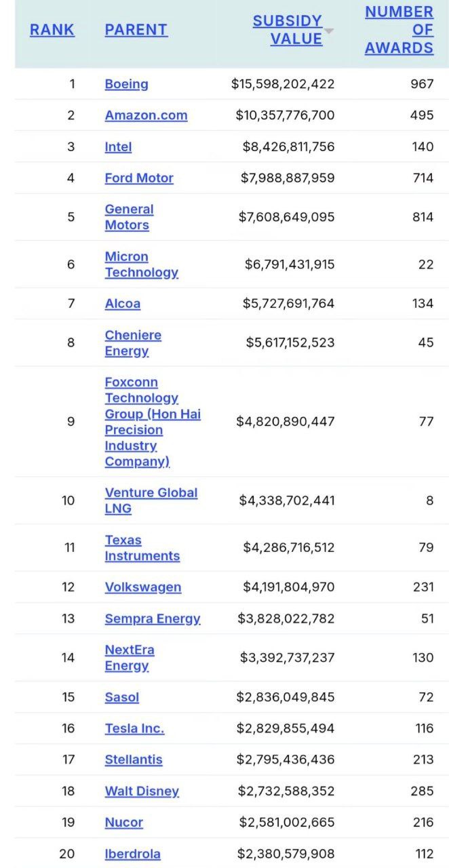Click the Subsidy Value column header
The height and width of the screenshot is (868, 449).
point(288,30)
